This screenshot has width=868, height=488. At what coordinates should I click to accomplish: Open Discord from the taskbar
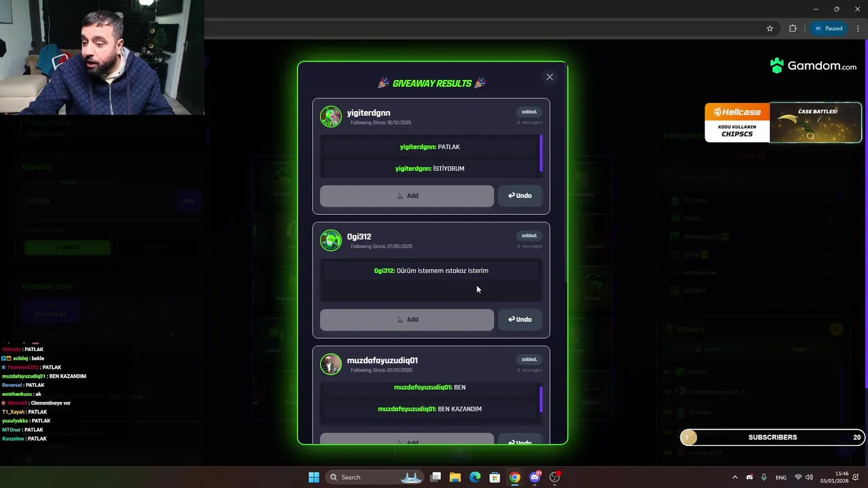coord(535,477)
